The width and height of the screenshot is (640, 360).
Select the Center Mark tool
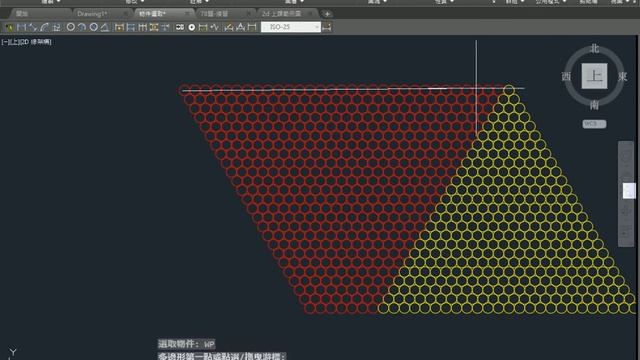[191, 27]
